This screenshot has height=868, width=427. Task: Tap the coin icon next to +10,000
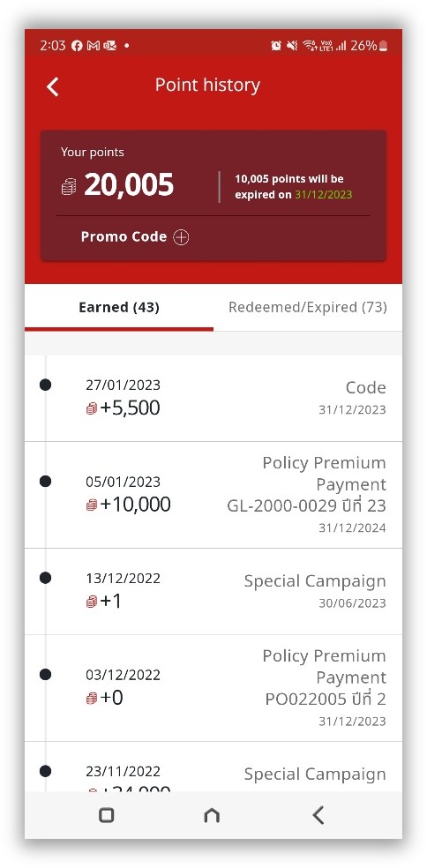tap(92, 505)
